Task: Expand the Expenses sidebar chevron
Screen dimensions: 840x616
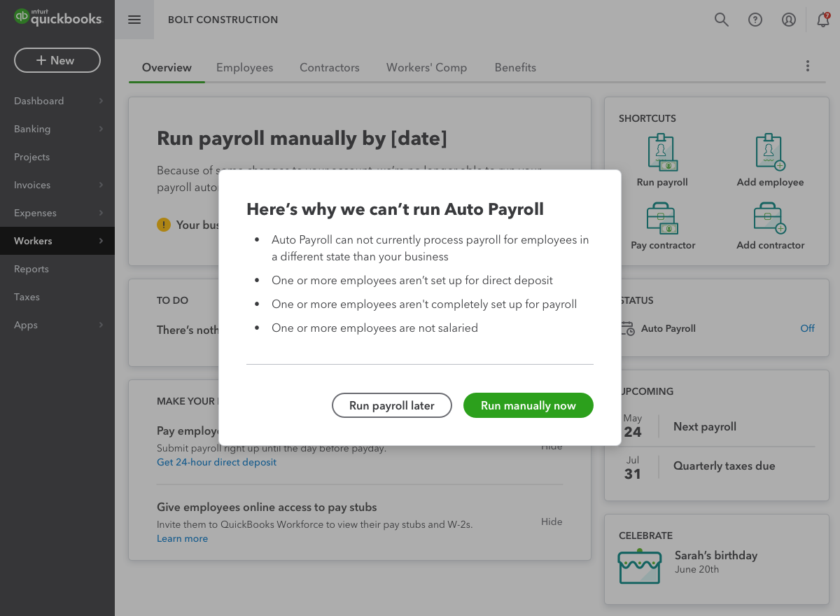Action: tap(101, 213)
